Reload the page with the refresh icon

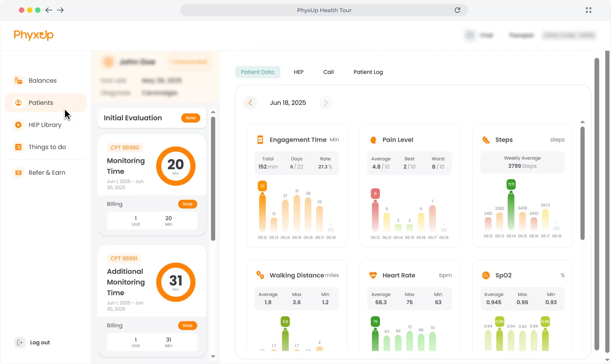pyautogui.click(x=457, y=10)
